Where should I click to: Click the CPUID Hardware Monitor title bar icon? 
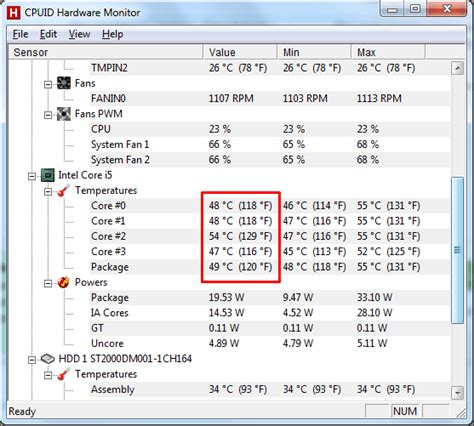click(x=14, y=13)
